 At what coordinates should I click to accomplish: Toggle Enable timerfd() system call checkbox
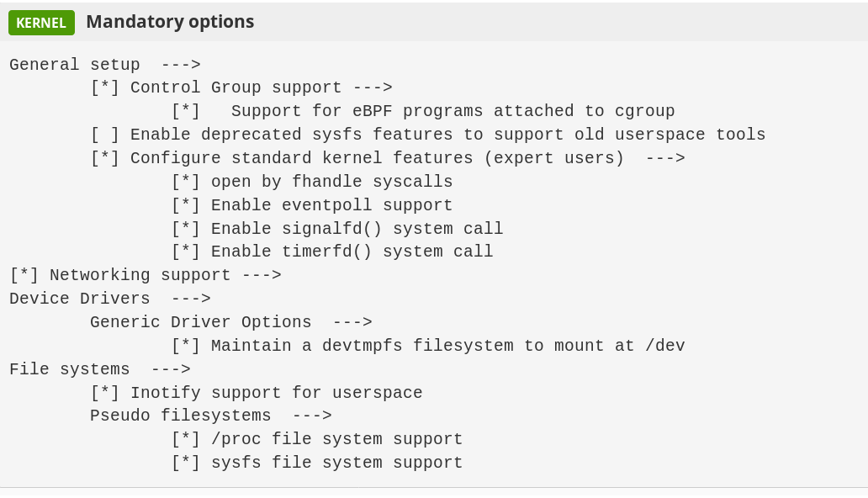[185, 252]
